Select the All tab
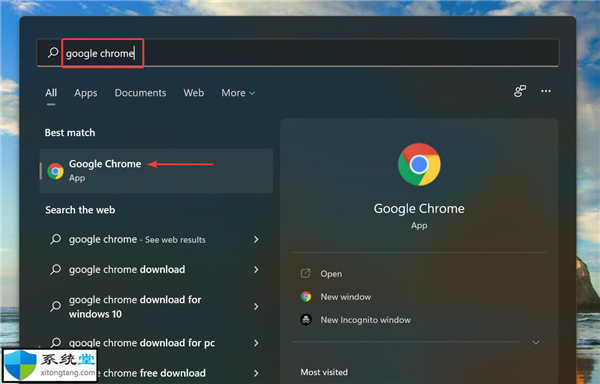 click(51, 93)
